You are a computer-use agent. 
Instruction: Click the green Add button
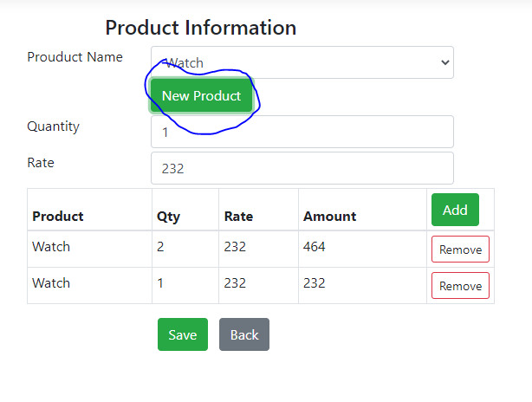pos(455,210)
